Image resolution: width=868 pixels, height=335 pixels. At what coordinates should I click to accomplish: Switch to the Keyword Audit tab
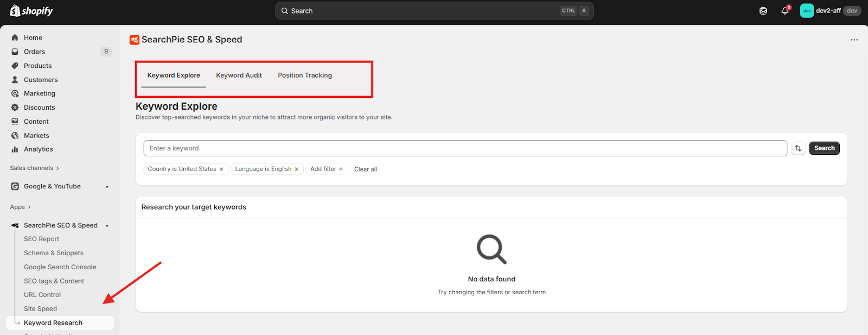[x=239, y=75]
